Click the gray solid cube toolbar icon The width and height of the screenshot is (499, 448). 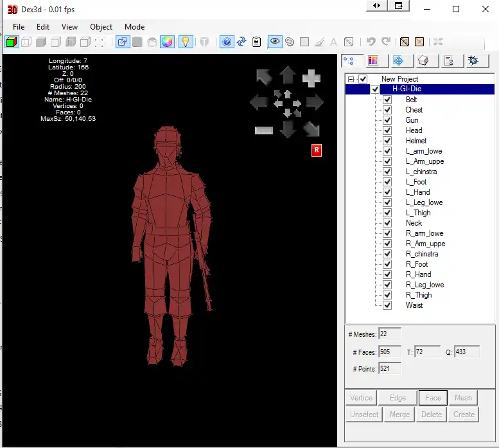click(41, 42)
